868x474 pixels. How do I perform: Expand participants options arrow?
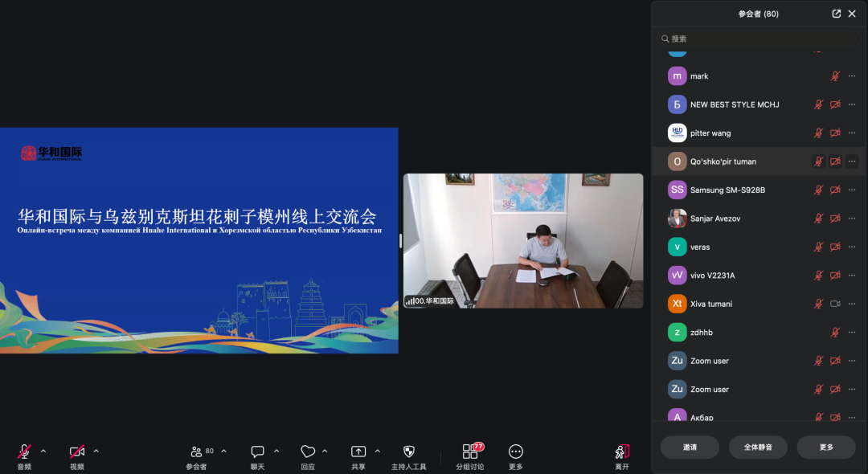pyautogui.click(x=223, y=452)
